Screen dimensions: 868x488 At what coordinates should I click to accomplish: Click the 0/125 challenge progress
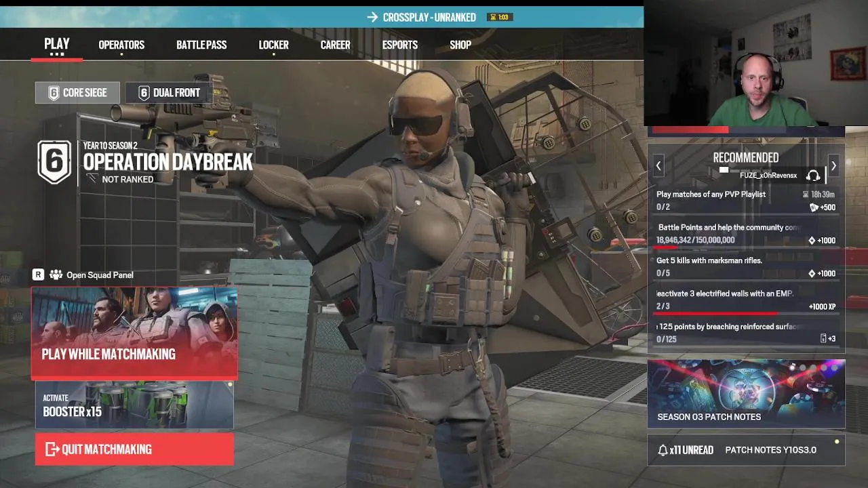[x=667, y=340]
